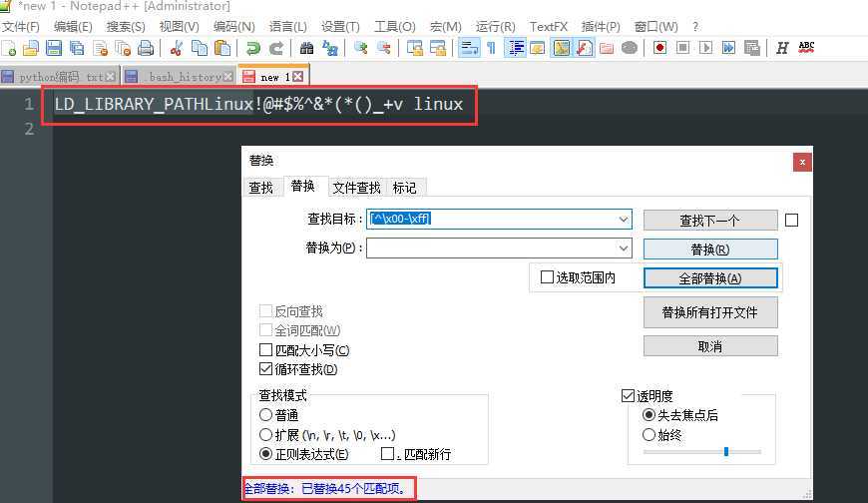Click the 替换所有打开文件 button
This screenshot has height=503, width=868.
(x=710, y=312)
